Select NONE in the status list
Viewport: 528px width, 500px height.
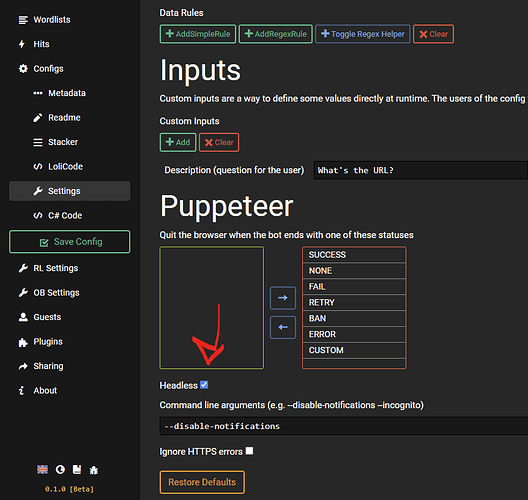(x=354, y=271)
